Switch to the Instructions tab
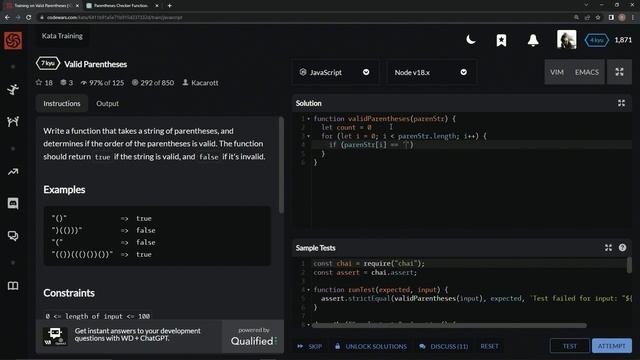Viewport: 640px width, 360px height. tap(62, 103)
